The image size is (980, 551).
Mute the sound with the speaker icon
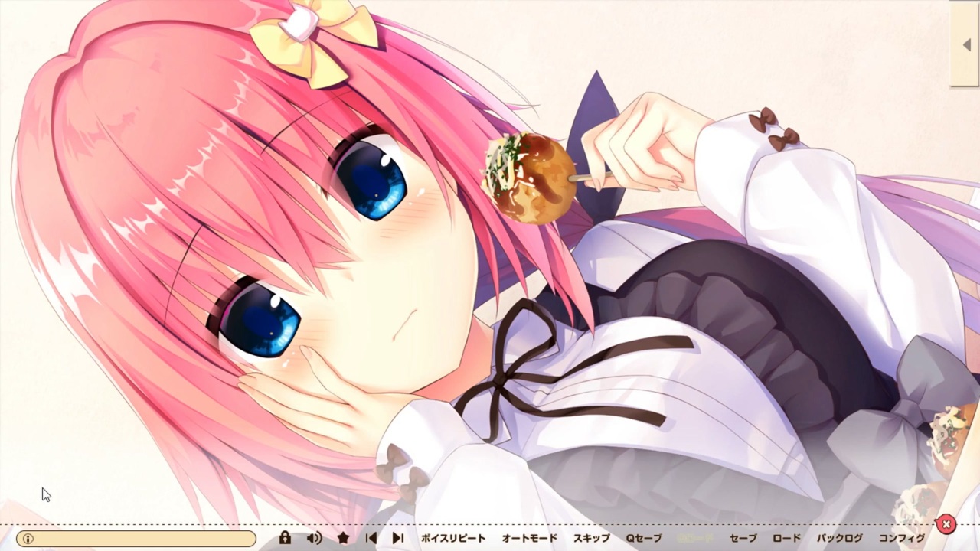click(x=314, y=538)
